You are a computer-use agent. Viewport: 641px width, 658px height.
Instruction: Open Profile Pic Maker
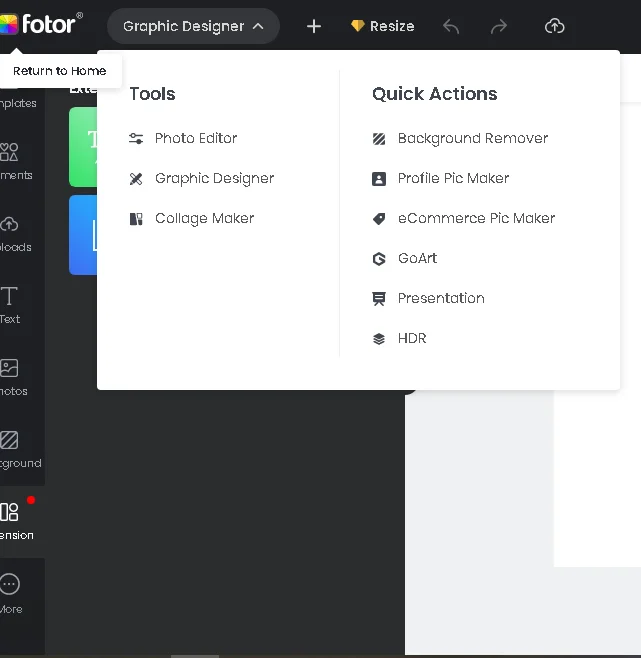click(440, 178)
